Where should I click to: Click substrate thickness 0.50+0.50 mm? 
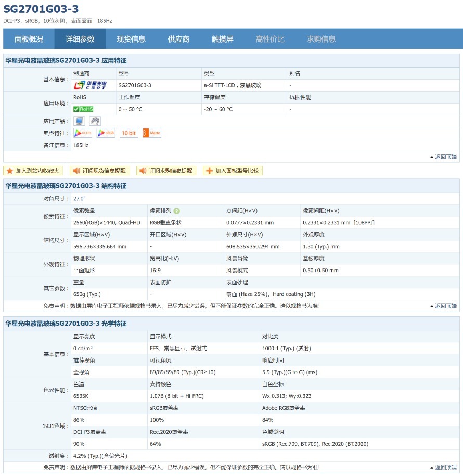pyautogui.click(x=320, y=270)
